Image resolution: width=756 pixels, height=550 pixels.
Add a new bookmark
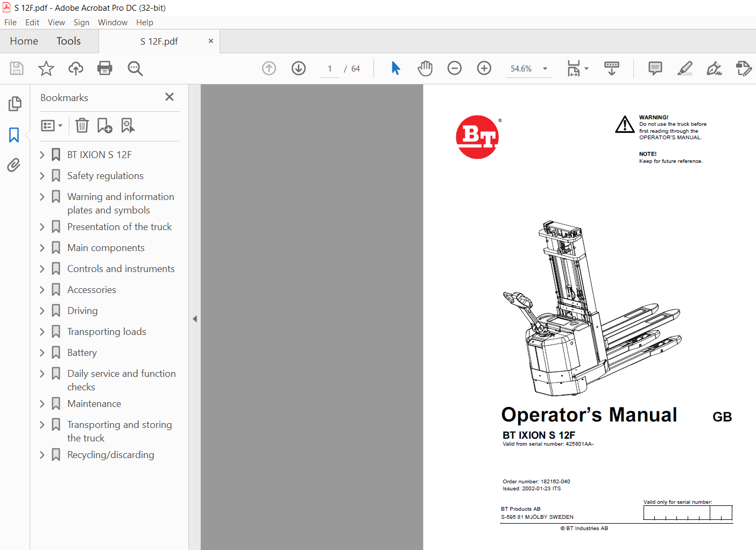(x=104, y=126)
